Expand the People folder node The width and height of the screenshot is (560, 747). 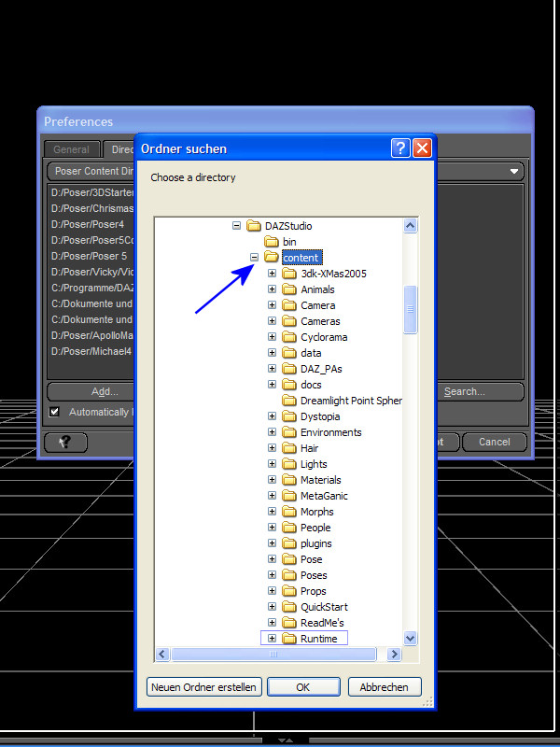pos(272,528)
